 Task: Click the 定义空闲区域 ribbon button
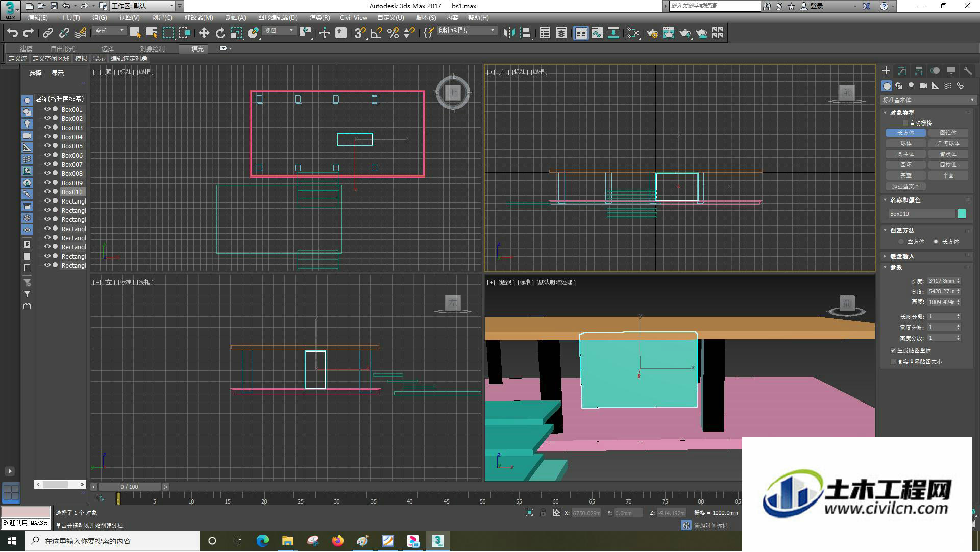(x=51, y=59)
